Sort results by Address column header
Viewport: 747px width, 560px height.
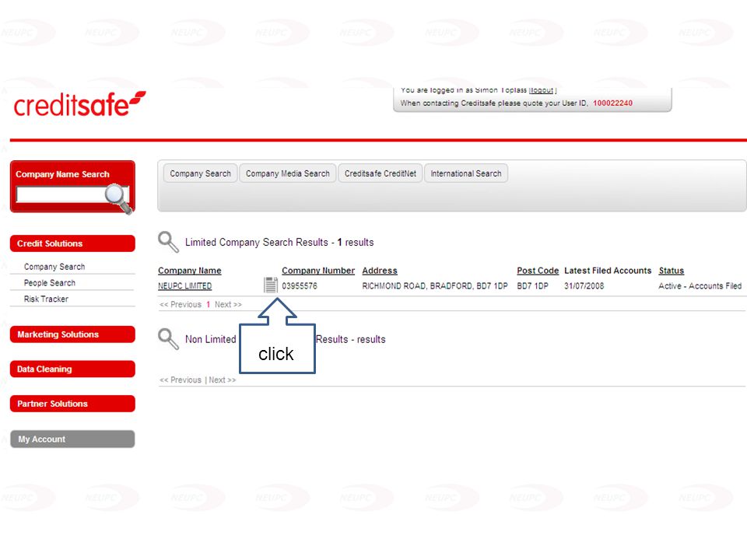(x=380, y=271)
